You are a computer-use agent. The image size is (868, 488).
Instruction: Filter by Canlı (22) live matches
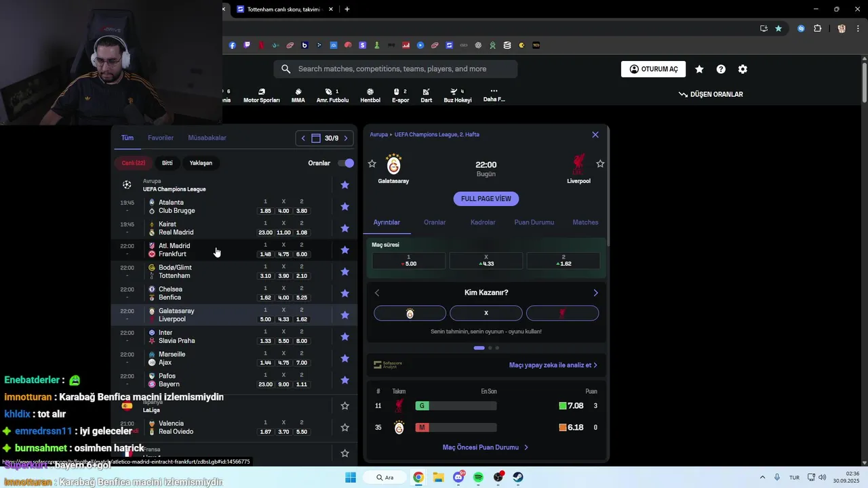[x=134, y=163]
